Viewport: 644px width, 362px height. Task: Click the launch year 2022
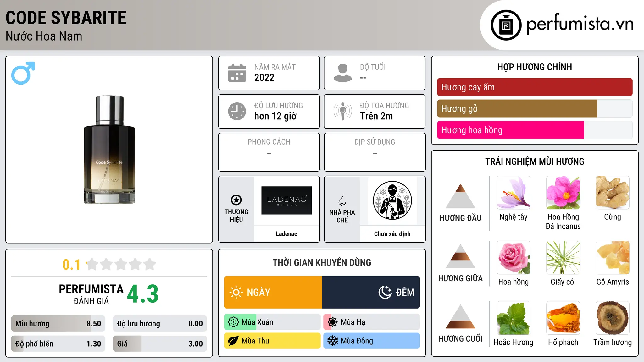[x=264, y=78]
